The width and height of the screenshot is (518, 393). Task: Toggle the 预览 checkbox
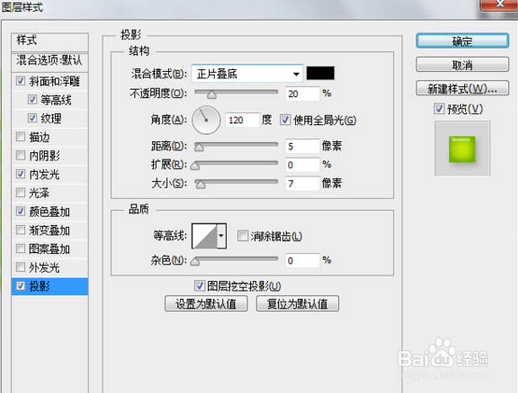click(x=439, y=109)
